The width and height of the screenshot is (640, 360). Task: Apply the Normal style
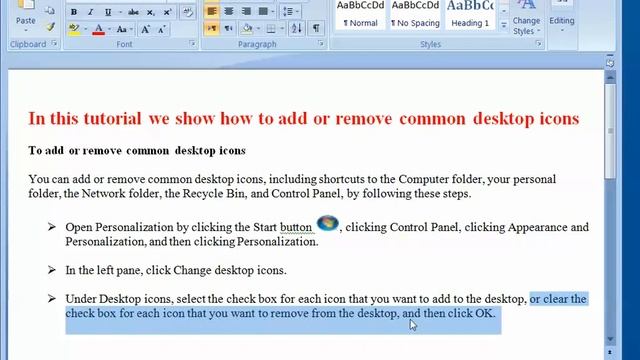tap(360, 15)
